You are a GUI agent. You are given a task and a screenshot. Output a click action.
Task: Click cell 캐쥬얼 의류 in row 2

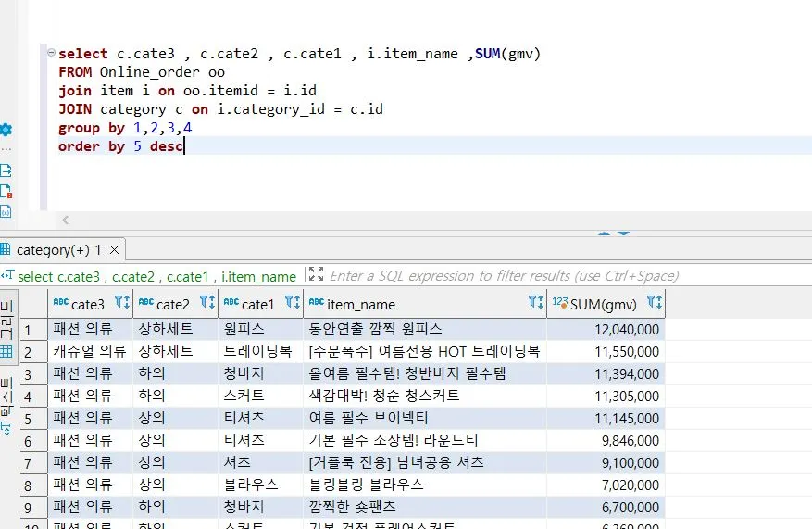[x=90, y=351]
